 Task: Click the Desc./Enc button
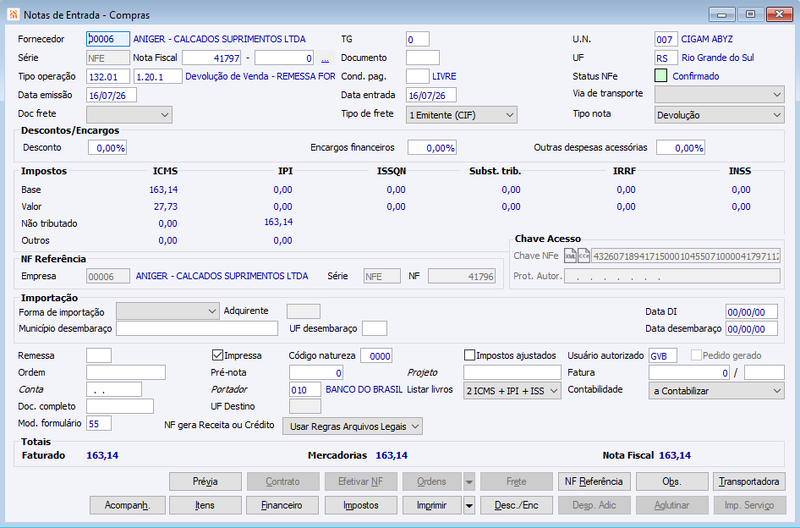[x=516, y=506]
